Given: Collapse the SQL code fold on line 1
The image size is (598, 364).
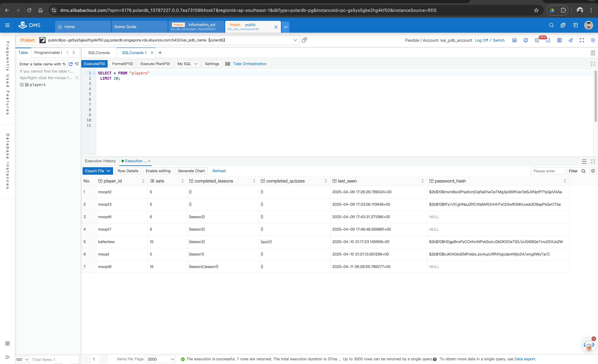Looking at the screenshot, I should tap(94, 73).
